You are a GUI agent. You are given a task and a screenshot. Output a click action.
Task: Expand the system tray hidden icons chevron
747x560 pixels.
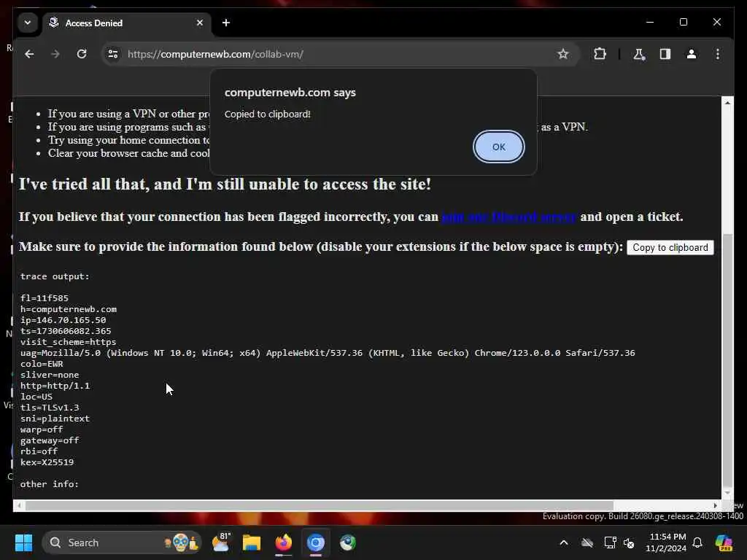click(564, 542)
